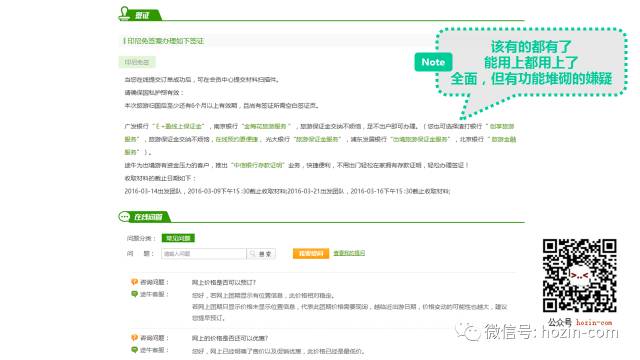Click second orange 咨询问题 question icon

point(134,338)
